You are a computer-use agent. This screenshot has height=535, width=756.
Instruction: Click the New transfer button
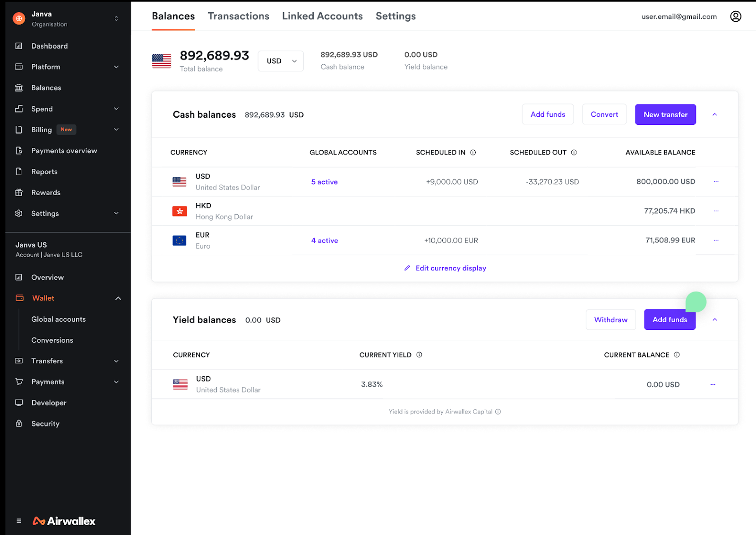665,115
